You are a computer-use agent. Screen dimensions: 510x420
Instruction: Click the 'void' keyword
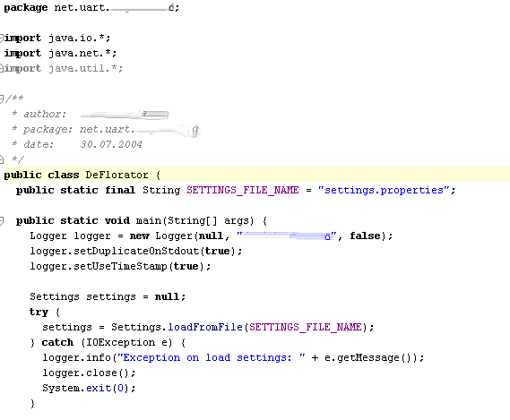coord(117,220)
